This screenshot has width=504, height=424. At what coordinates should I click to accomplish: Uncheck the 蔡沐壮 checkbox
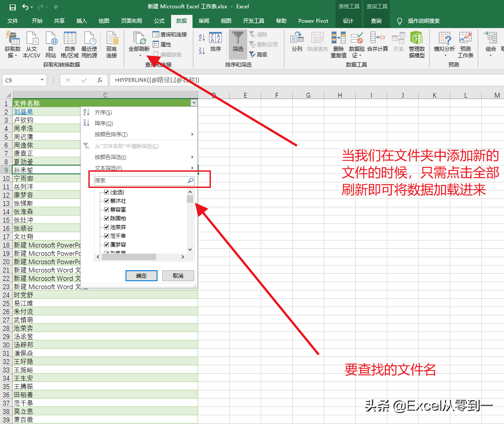pos(107,201)
